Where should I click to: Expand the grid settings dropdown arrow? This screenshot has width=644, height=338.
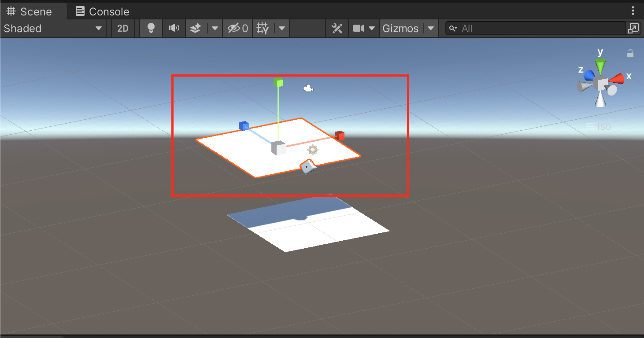click(x=281, y=29)
